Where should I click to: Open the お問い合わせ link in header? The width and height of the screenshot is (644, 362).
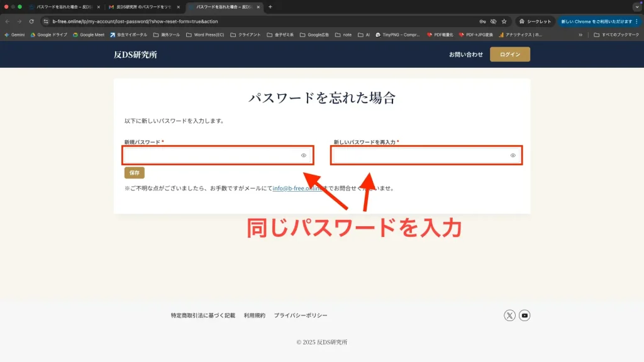pos(465,55)
